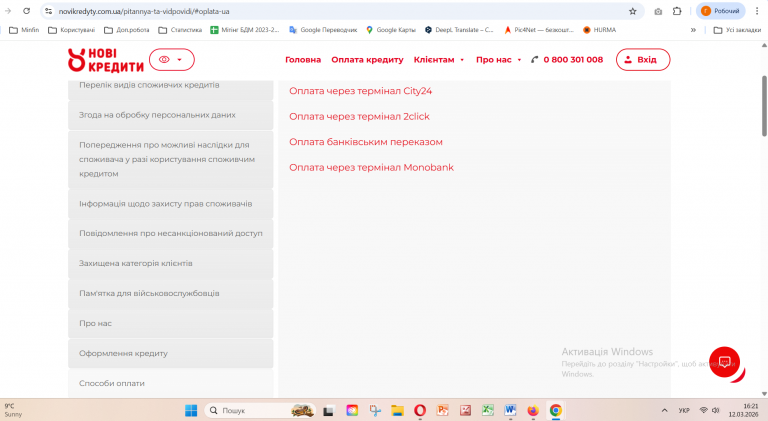Click the scrollbar down arrow

(764, 394)
